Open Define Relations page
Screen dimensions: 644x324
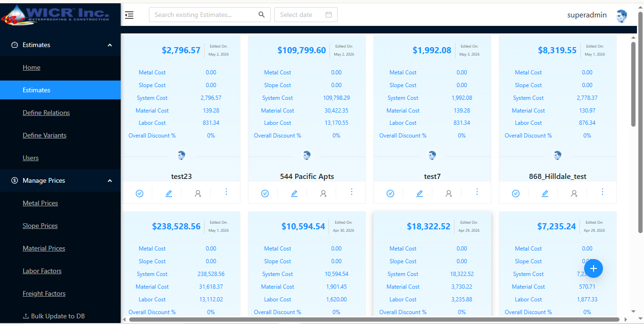pos(46,113)
